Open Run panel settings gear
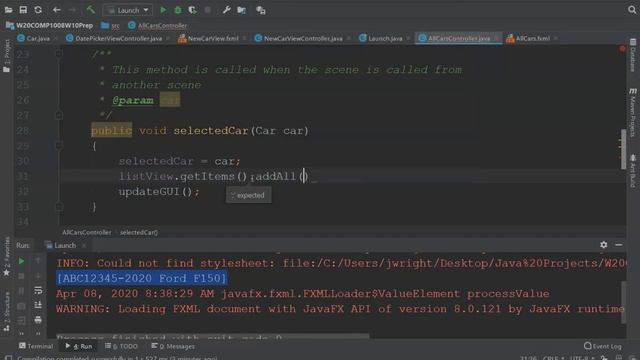This screenshot has height=360, width=640. point(604,245)
